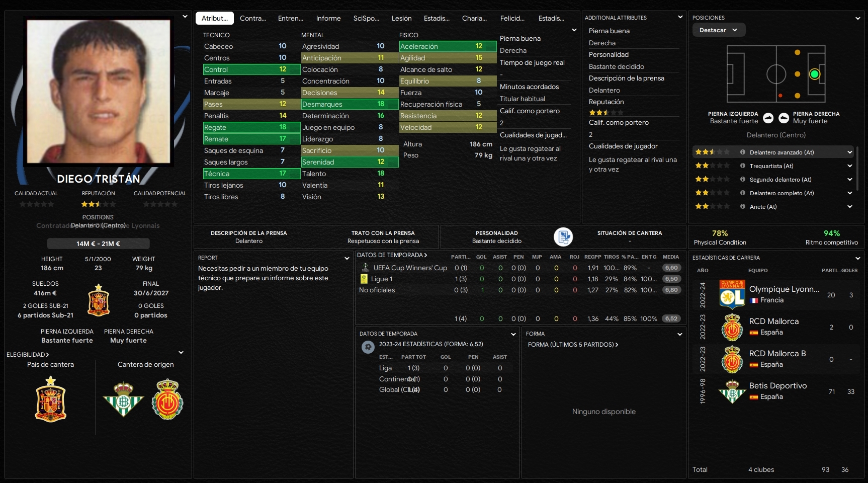This screenshot has height=483, width=868.
Task: Expand the Estadísticas de carrera panel menu
Action: pyautogui.click(x=858, y=258)
